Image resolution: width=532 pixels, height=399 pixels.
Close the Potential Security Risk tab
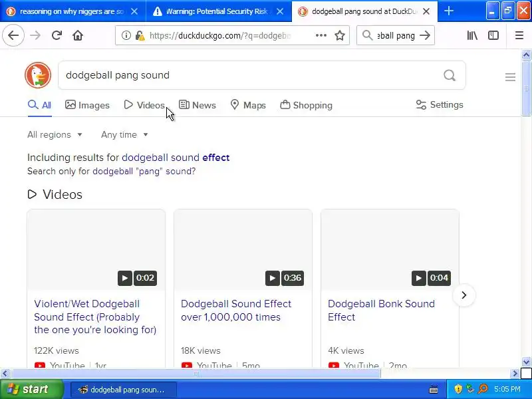tap(280, 11)
